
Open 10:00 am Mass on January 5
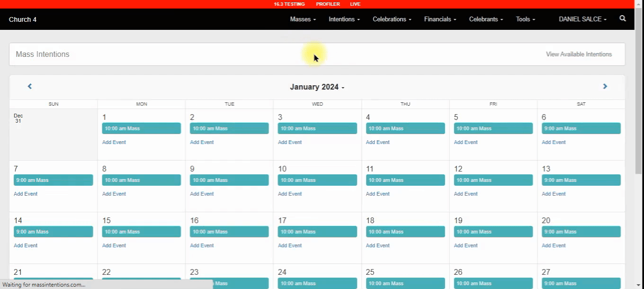coord(493,128)
